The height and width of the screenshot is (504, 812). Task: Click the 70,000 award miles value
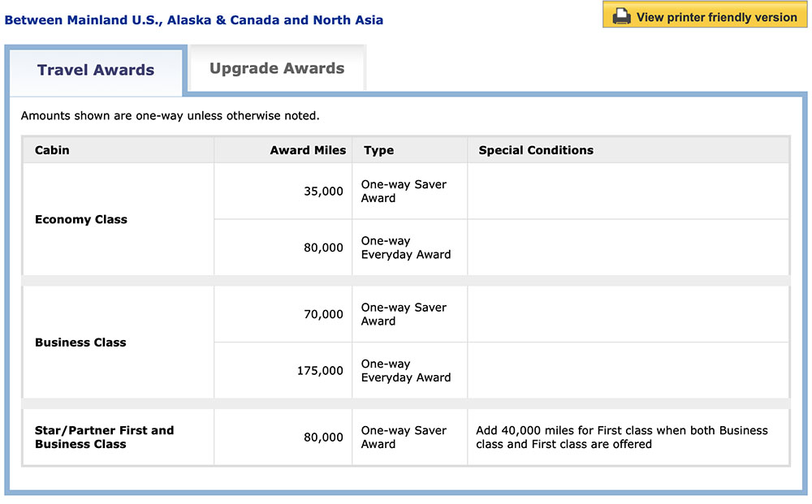click(x=323, y=315)
